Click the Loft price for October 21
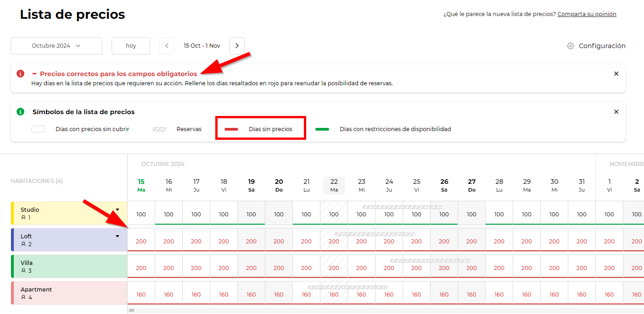 [306, 241]
